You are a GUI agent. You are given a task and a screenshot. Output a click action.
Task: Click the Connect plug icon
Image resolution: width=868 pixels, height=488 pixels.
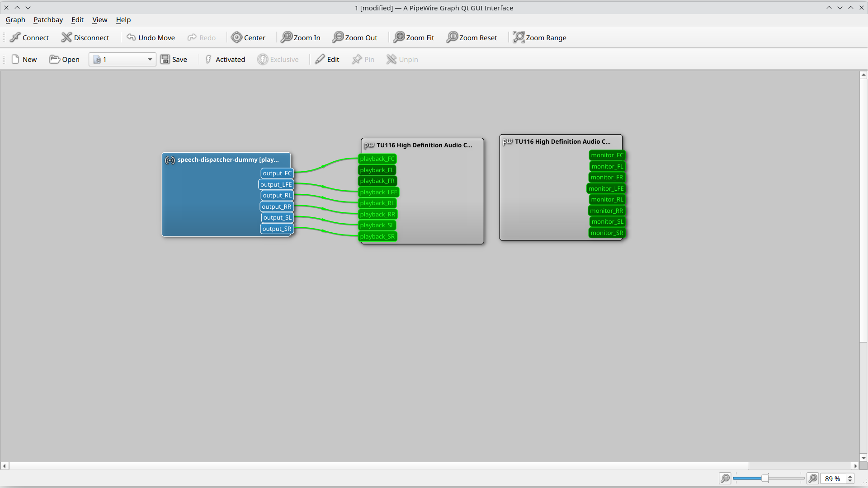15,38
